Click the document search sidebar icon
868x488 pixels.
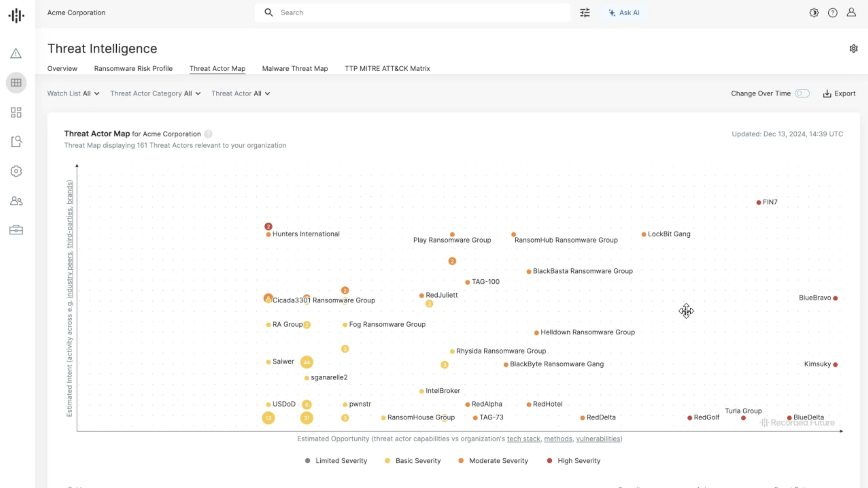click(16, 142)
